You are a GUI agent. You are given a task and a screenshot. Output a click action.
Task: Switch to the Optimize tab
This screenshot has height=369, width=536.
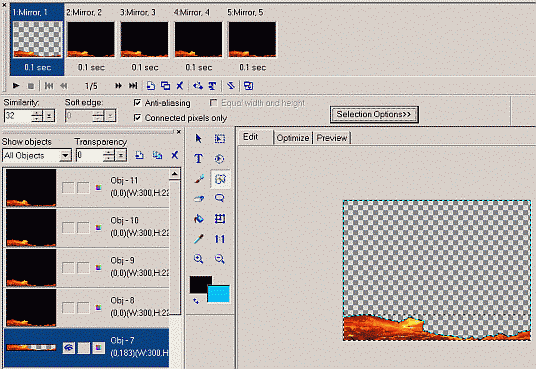(x=293, y=138)
